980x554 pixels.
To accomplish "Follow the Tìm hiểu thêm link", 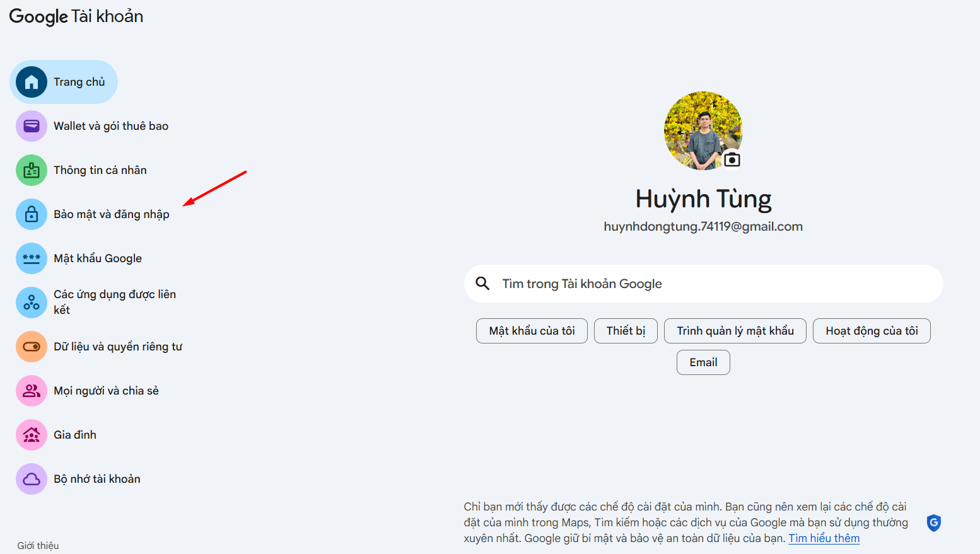I will click(824, 538).
